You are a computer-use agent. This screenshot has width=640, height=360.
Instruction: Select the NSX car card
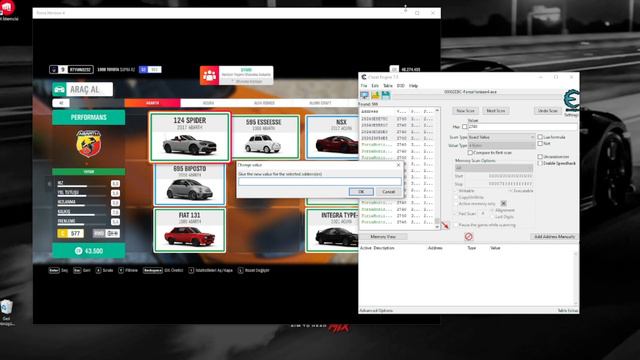(332, 137)
